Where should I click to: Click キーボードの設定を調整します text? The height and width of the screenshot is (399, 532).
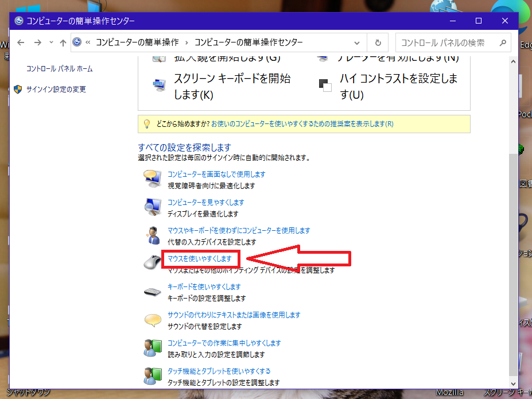pos(207,299)
